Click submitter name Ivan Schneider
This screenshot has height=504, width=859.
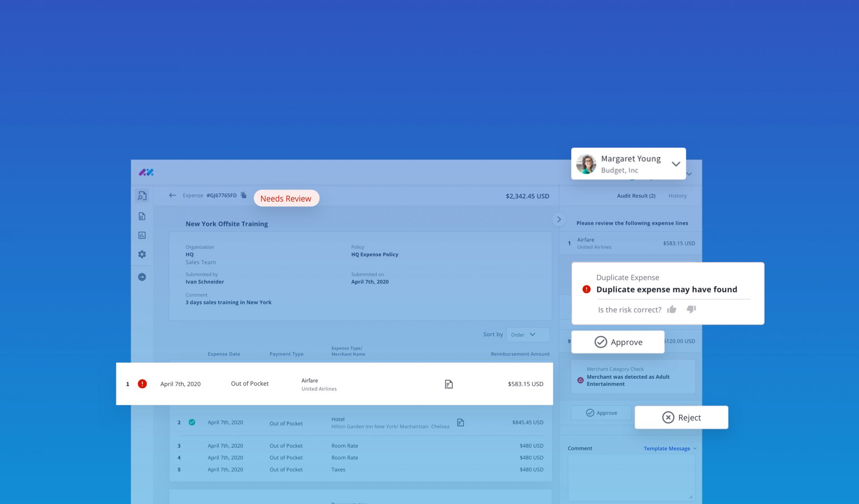pyautogui.click(x=205, y=282)
